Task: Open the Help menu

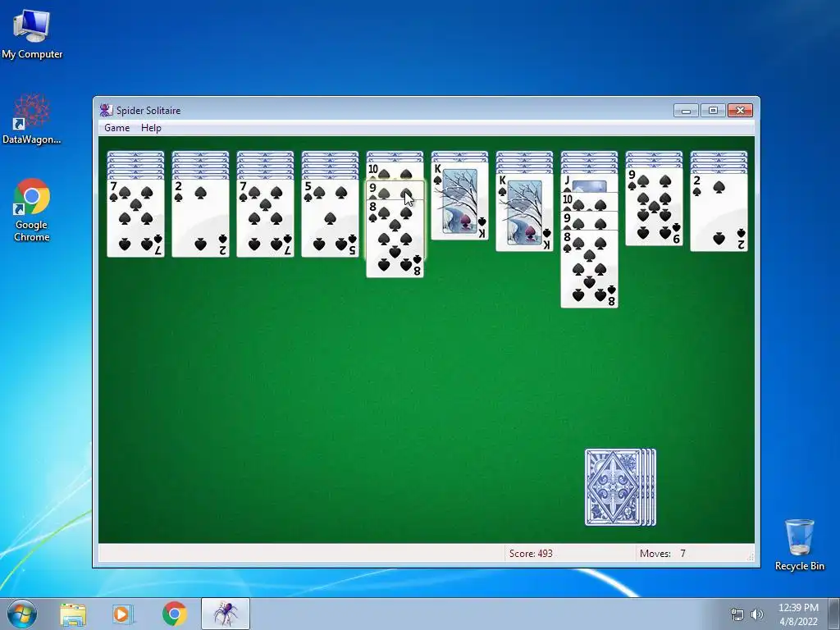Action: pos(151,127)
